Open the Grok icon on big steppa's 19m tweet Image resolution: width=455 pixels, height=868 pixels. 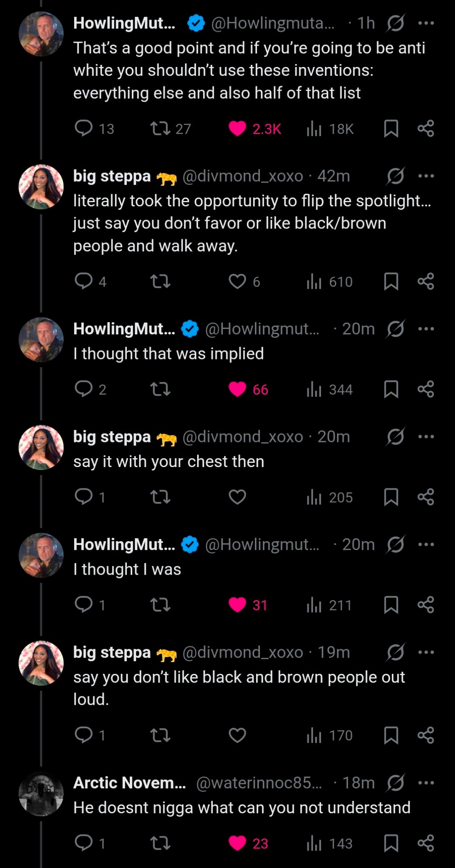pos(395,652)
